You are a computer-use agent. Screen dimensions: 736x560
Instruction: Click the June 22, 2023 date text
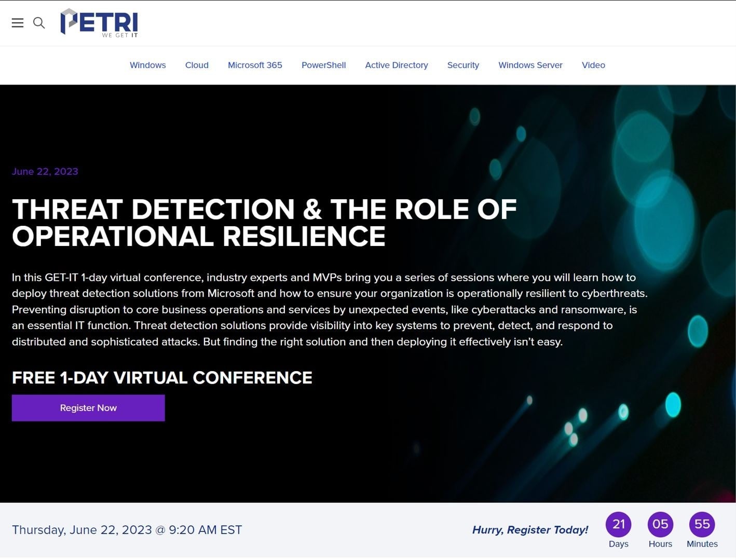(x=45, y=171)
